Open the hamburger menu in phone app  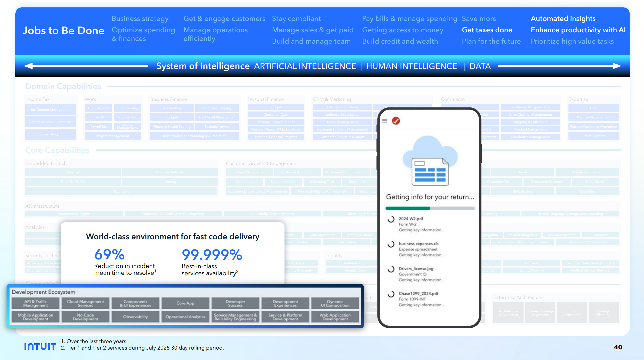coord(385,121)
